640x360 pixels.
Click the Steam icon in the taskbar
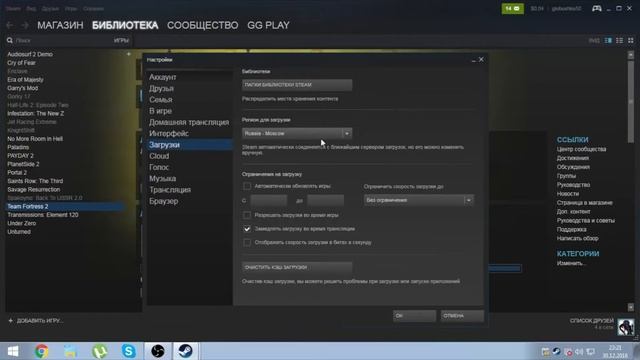(x=185, y=351)
